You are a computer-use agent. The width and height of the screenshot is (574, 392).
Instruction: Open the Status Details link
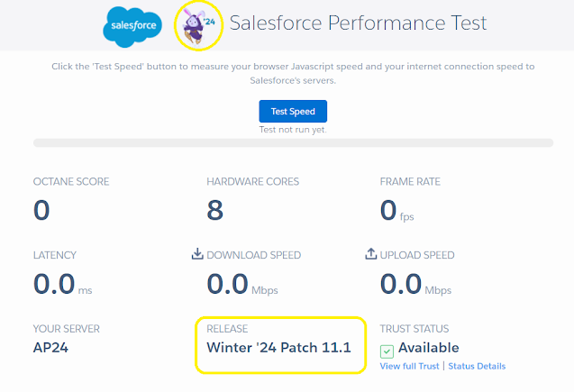477,367
